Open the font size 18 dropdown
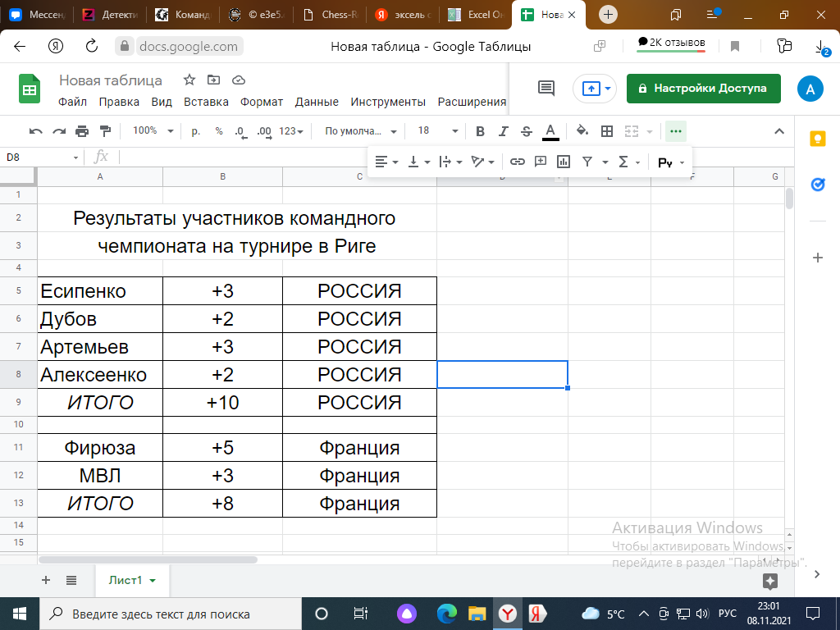Viewport: 840px width, 630px height. pyautogui.click(x=438, y=130)
